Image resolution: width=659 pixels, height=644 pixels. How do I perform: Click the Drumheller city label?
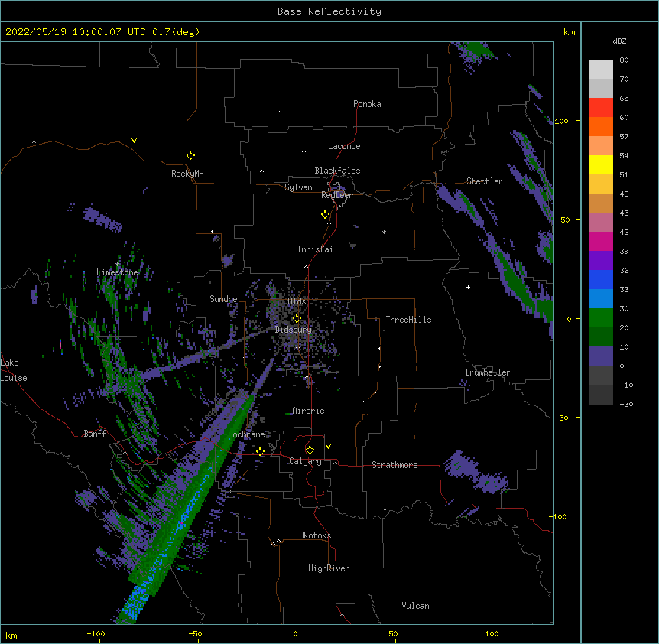coord(488,372)
